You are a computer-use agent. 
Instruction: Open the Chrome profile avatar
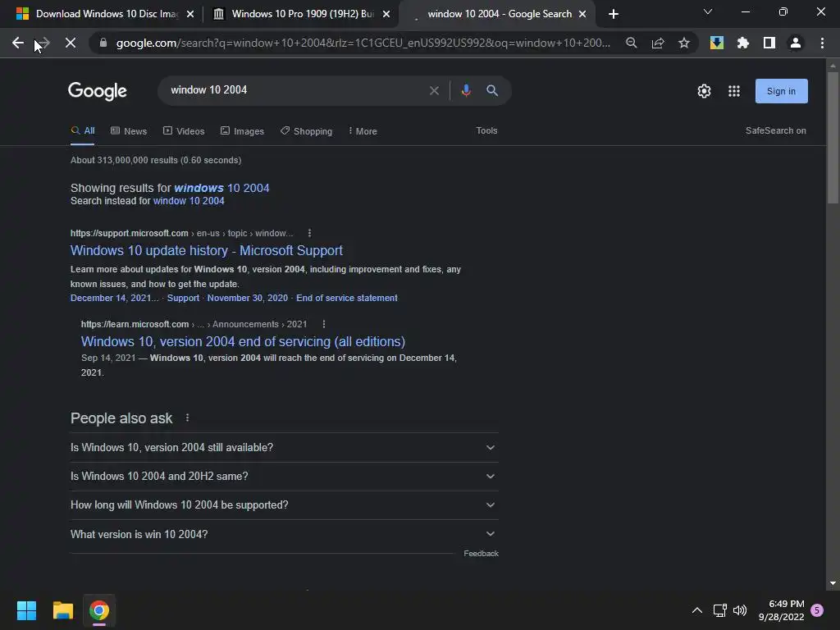point(796,43)
